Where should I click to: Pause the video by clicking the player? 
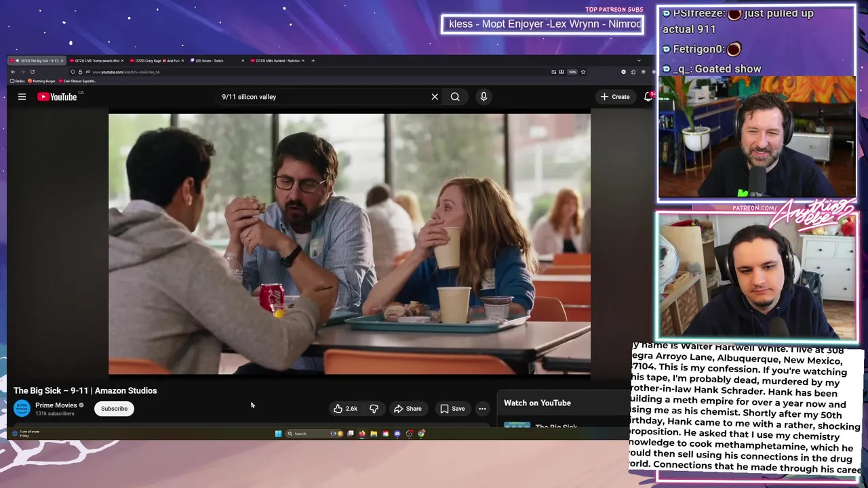[x=349, y=244]
